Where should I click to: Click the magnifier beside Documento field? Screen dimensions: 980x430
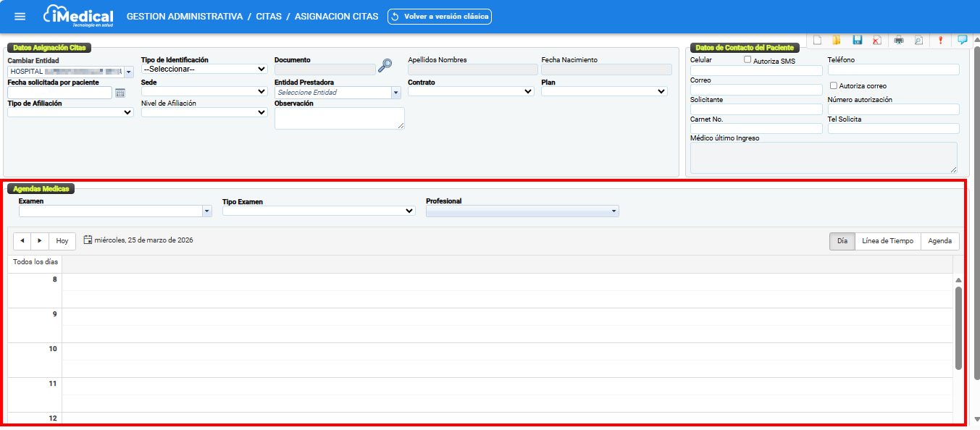point(385,65)
